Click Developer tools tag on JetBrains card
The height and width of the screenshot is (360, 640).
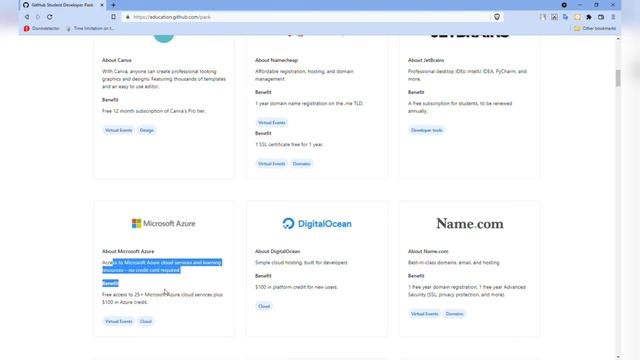point(427,130)
